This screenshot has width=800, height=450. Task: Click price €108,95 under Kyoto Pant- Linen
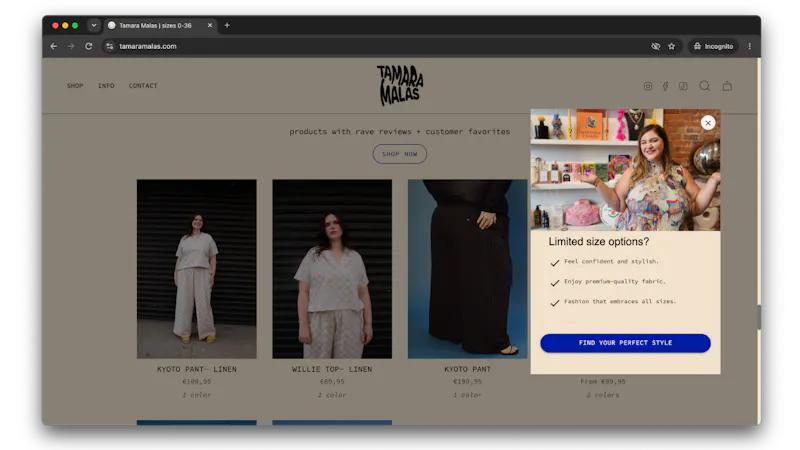pos(196,382)
